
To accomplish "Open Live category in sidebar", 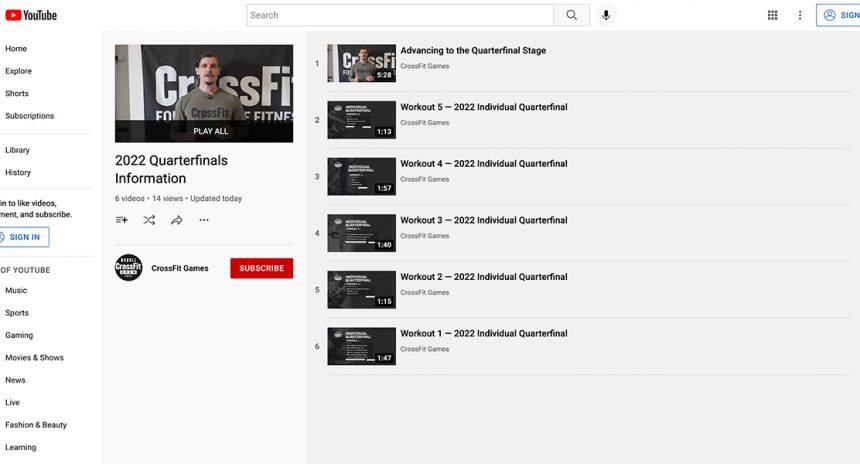I will [x=13, y=403].
